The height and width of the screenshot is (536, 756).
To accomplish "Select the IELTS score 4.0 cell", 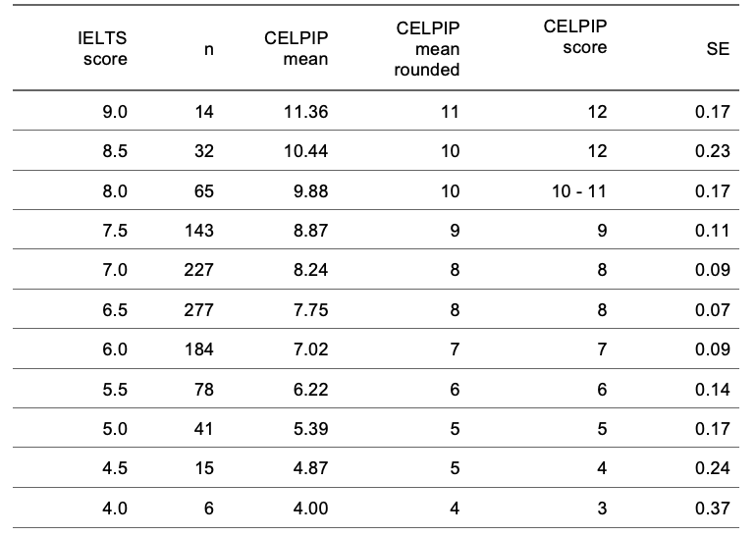I will click(x=115, y=509).
